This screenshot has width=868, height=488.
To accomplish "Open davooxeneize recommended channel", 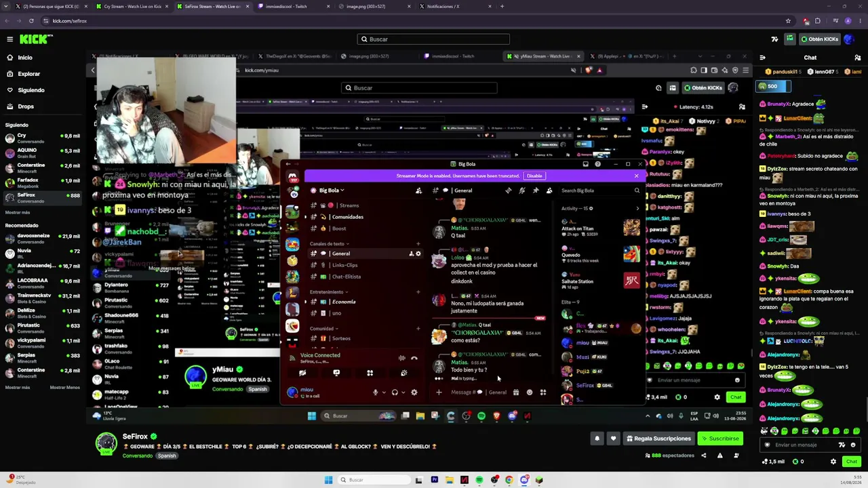I will pos(43,239).
